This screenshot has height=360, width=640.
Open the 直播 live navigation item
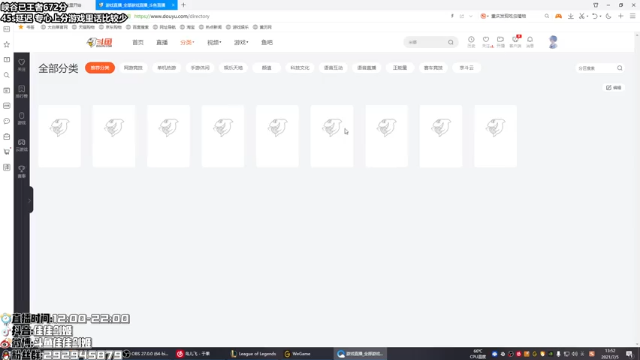coord(162,42)
